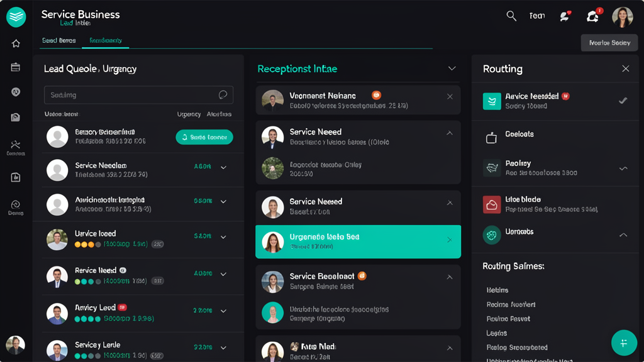Select the 'Seed Bores' tab

58,40
